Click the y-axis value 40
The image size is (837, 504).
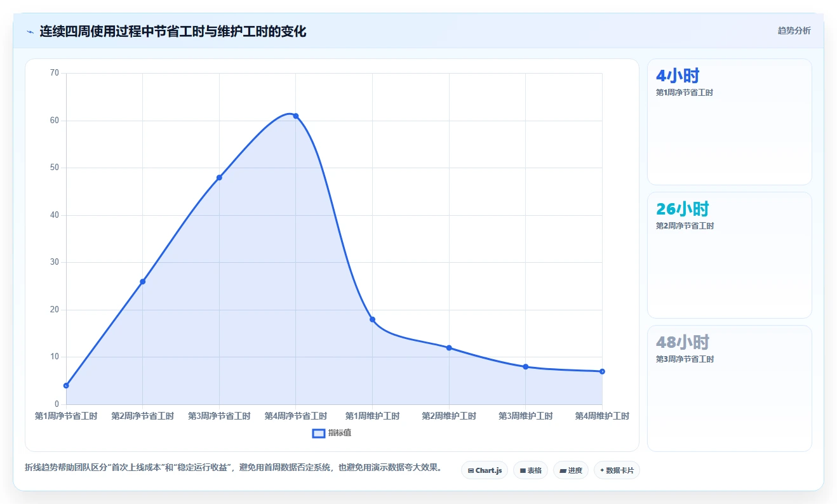(x=55, y=215)
